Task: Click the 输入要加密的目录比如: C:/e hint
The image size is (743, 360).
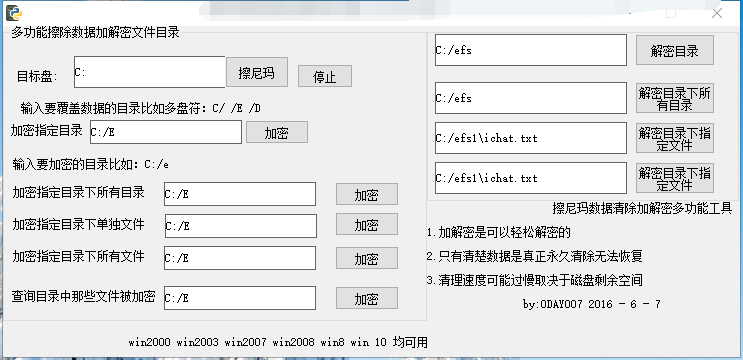Action: pos(91,164)
